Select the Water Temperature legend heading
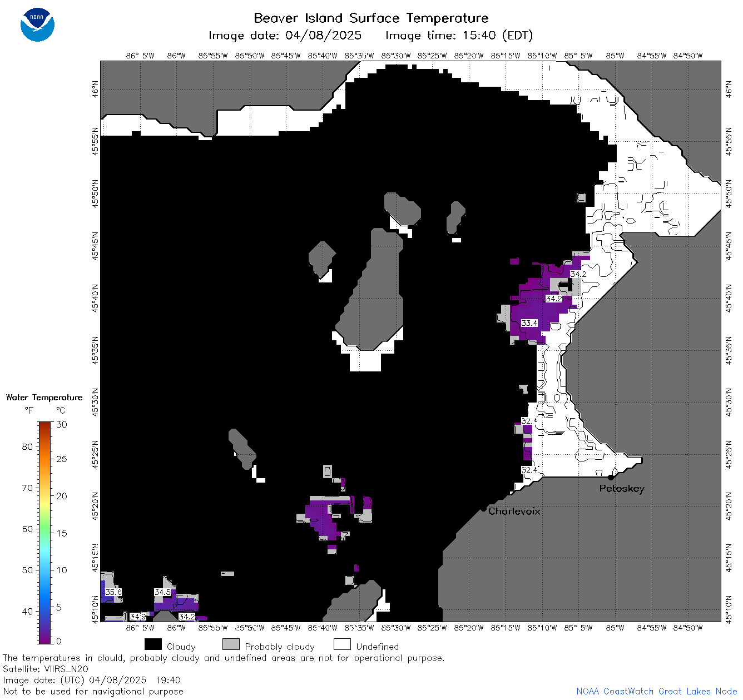The height and width of the screenshot is (700, 743). click(x=44, y=398)
